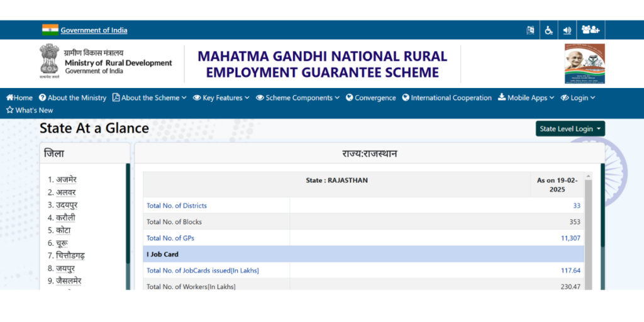Click districts value 33
The height and width of the screenshot is (322, 644).
point(577,206)
